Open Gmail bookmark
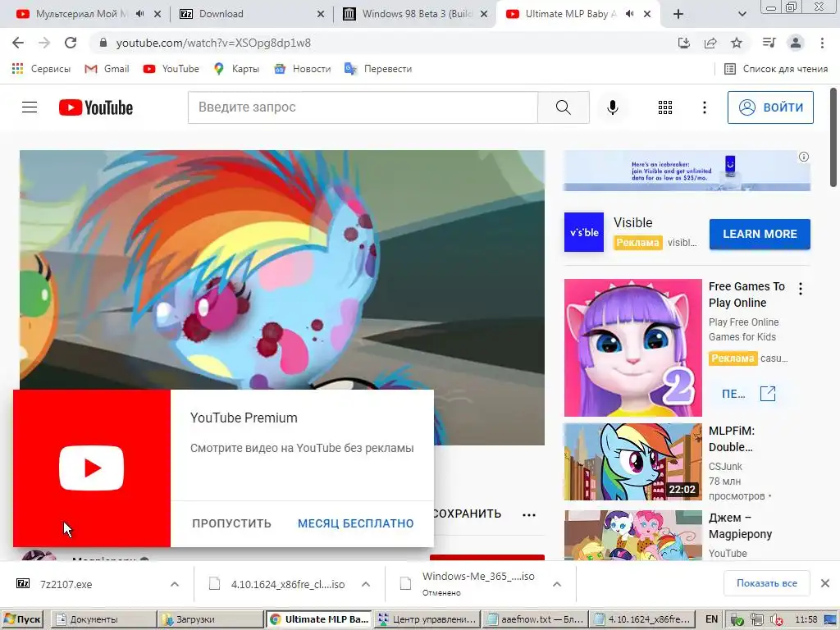 click(107, 69)
